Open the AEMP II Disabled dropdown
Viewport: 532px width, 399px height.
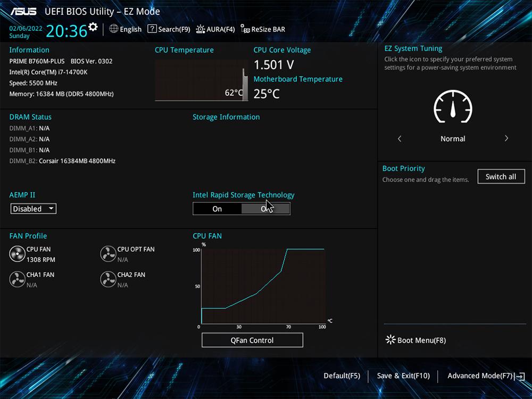(x=33, y=209)
